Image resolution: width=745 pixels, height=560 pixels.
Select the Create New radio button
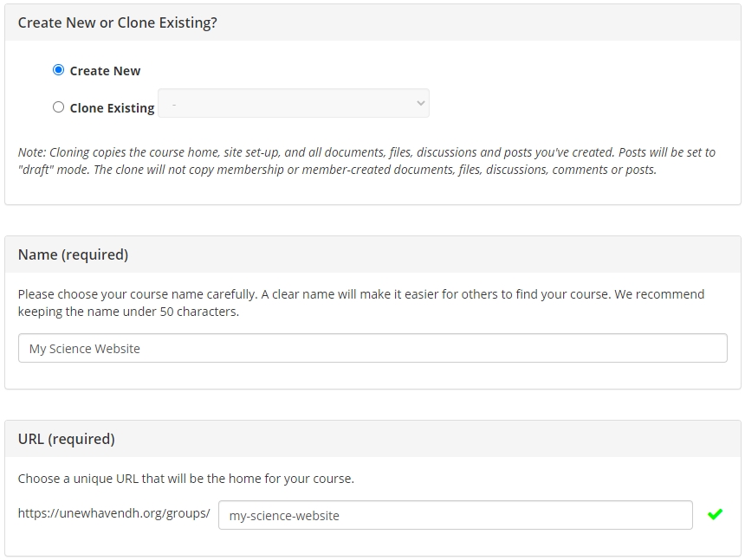click(x=58, y=70)
